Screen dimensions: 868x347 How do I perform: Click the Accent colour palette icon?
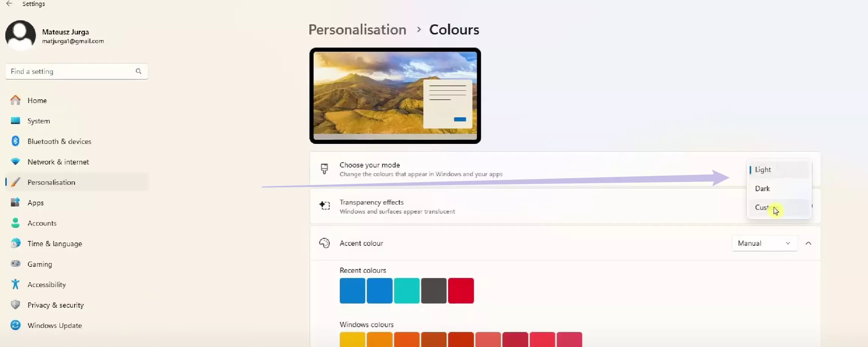pos(325,243)
